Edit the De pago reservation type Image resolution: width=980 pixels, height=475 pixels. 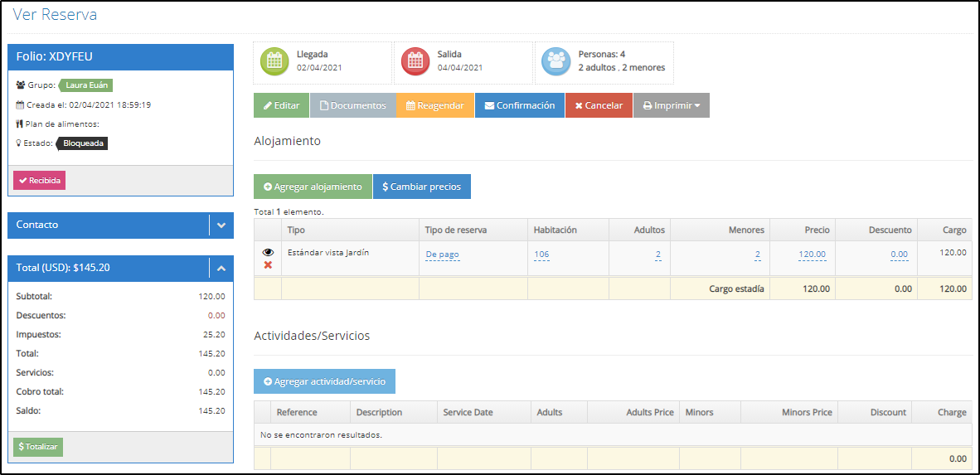point(443,254)
